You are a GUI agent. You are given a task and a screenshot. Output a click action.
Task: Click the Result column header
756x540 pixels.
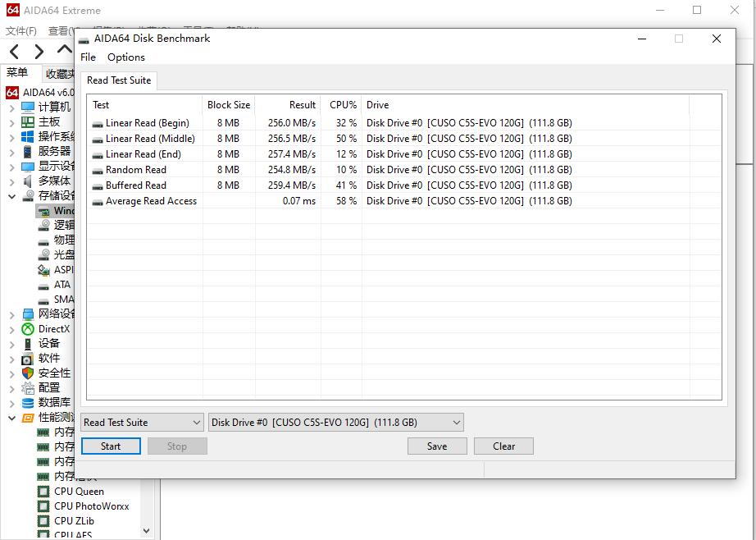[288, 105]
